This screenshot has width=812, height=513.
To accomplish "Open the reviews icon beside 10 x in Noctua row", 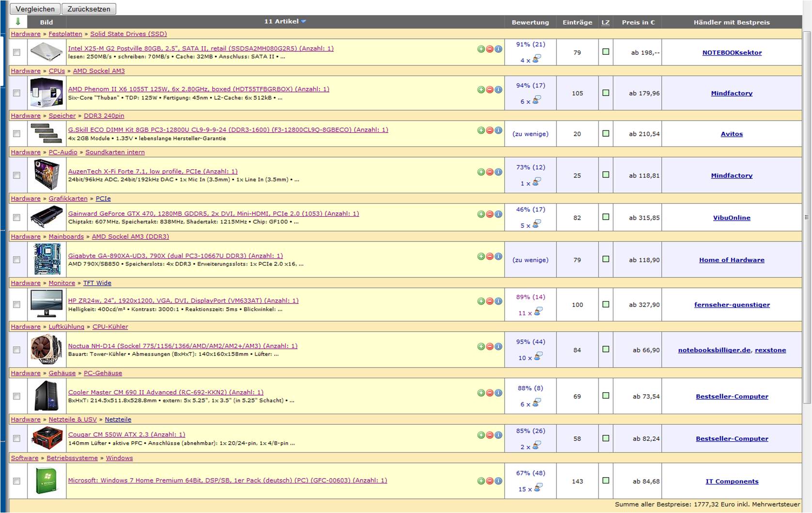I will click(538, 356).
